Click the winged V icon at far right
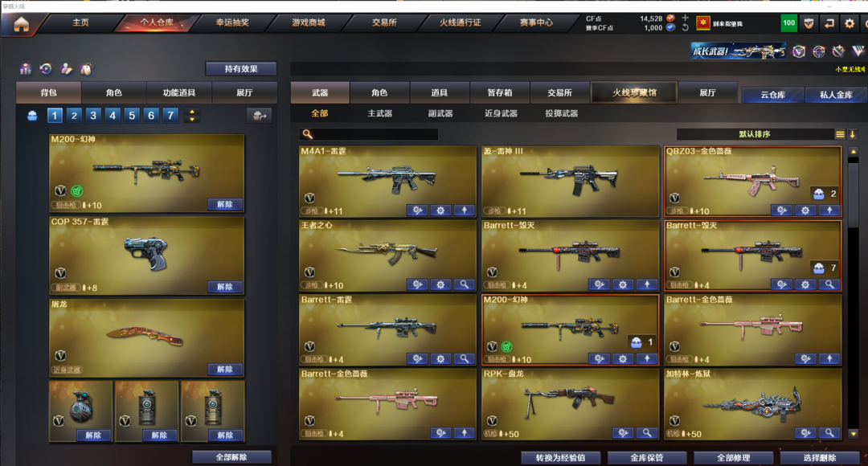This screenshot has height=466, width=868. point(858,51)
